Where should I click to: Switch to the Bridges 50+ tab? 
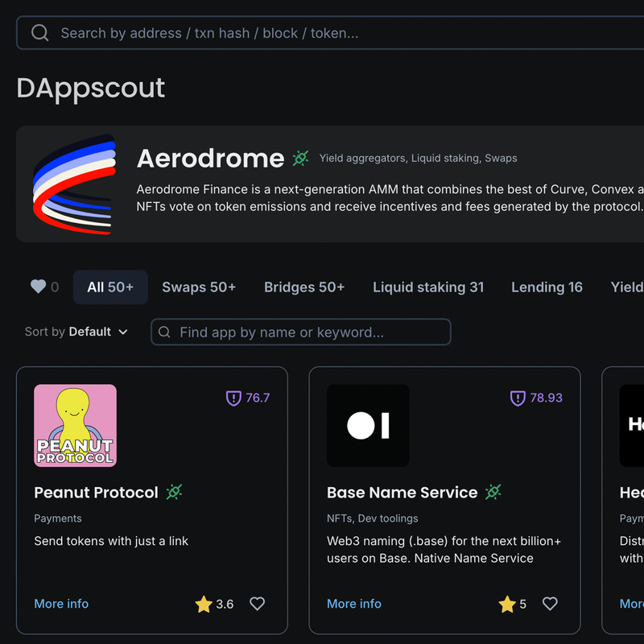click(x=304, y=287)
